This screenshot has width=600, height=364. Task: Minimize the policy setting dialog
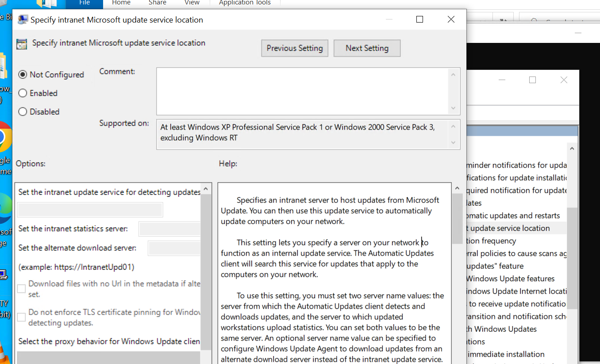coord(389,19)
